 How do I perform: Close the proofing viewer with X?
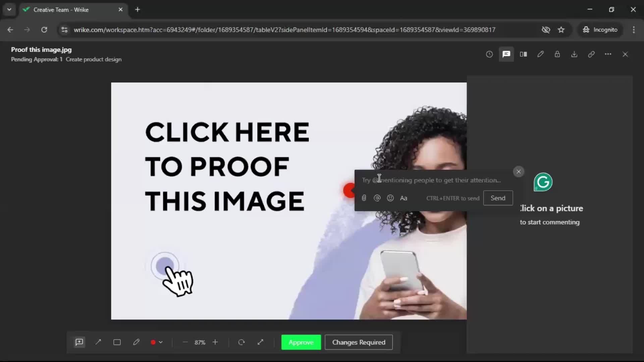pyautogui.click(x=625, y=54)
